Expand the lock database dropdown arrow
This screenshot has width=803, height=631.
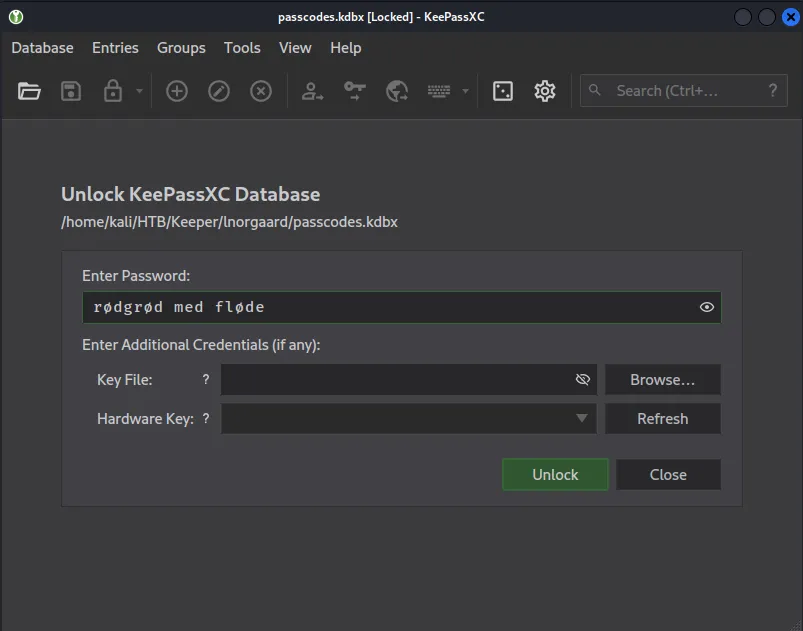click(139, 91)
